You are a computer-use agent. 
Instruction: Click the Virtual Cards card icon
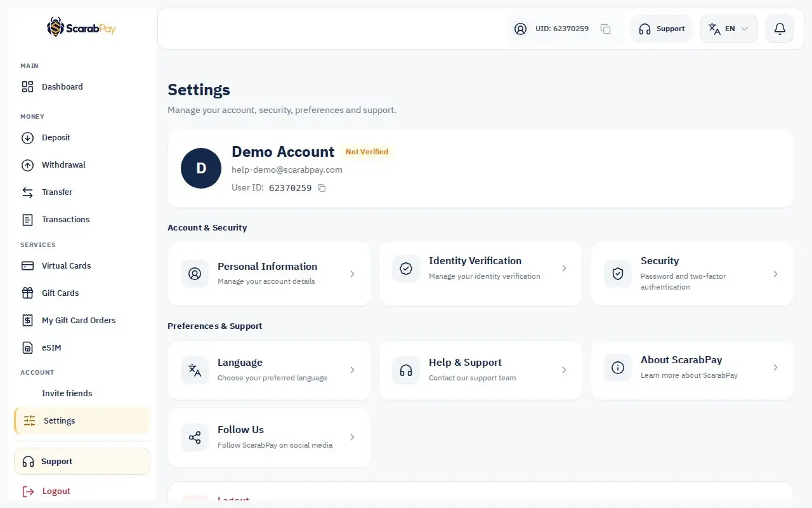tap(27, 266)
